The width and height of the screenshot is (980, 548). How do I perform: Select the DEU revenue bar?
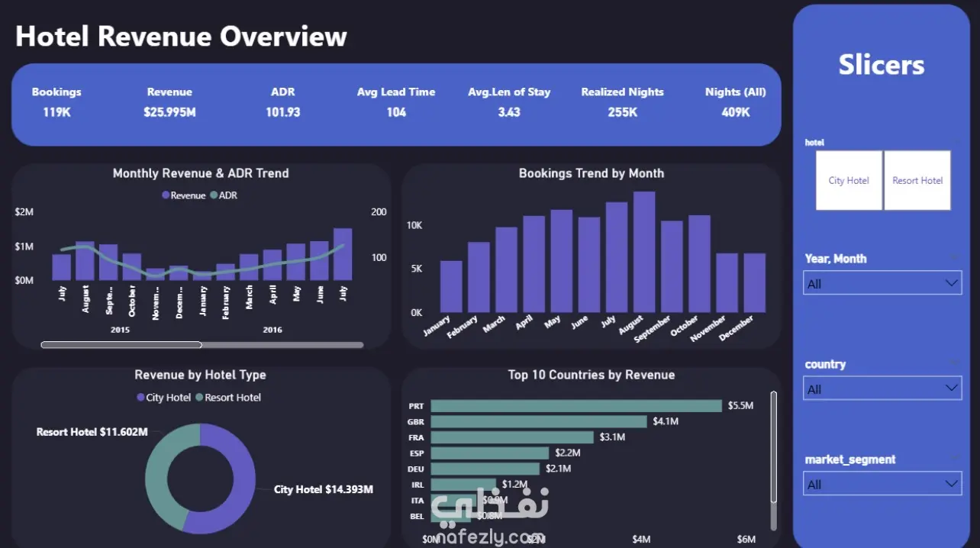(x=485, y=469)
